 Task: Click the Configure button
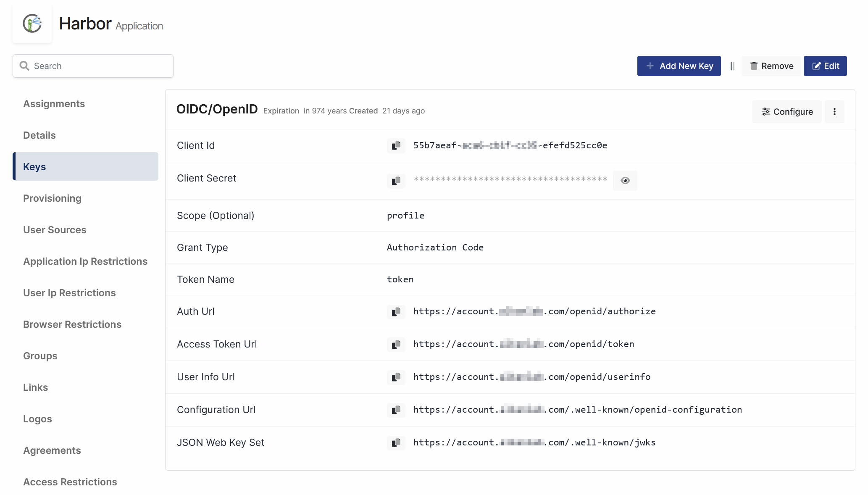click(x=787, y=112)
